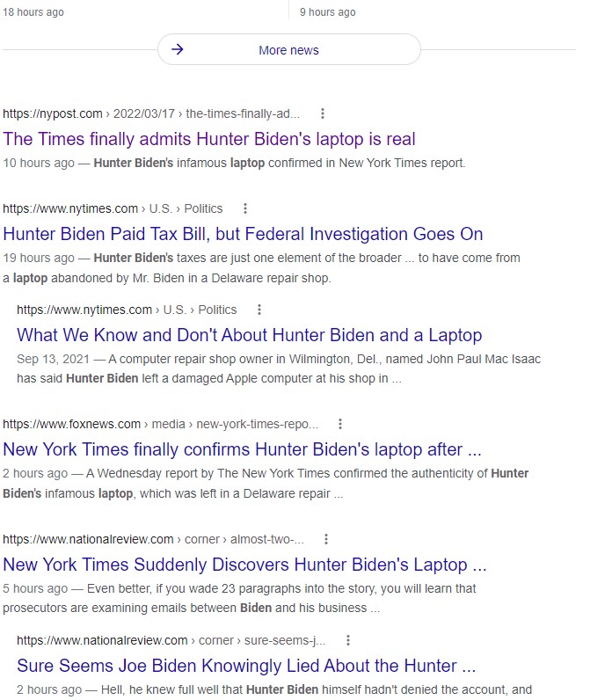Click the first nytimes.com U.S. Politics breadcrumb
Viewport: 612px width, 700px height.
113,208
